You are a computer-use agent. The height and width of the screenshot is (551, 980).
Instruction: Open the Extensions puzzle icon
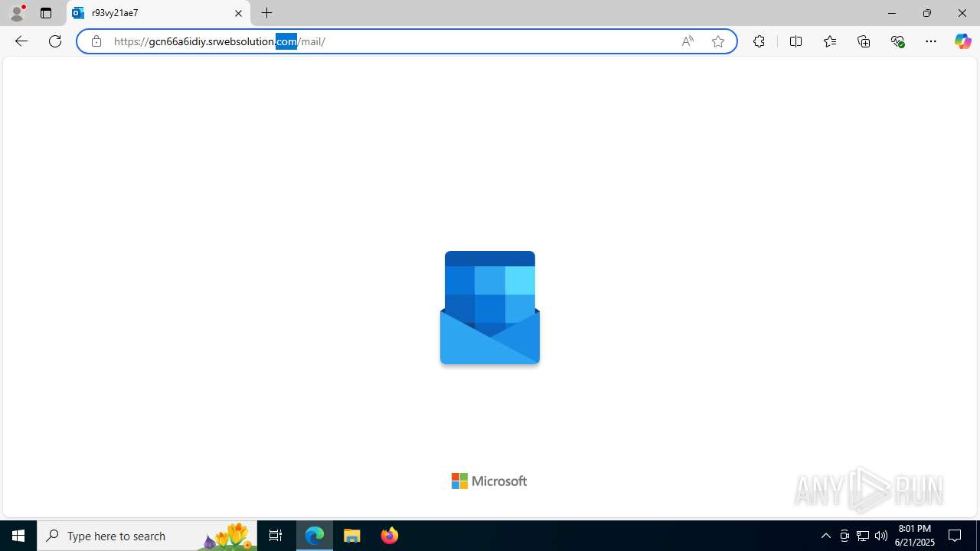pos(759,41)
